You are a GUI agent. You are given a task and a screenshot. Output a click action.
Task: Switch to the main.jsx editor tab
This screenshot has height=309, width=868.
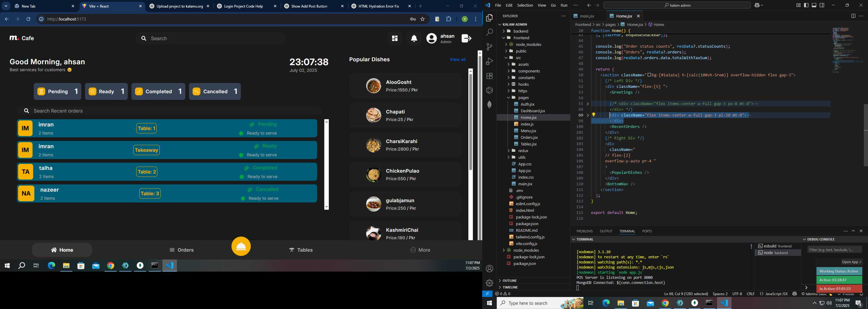click(x=587, y=16)
